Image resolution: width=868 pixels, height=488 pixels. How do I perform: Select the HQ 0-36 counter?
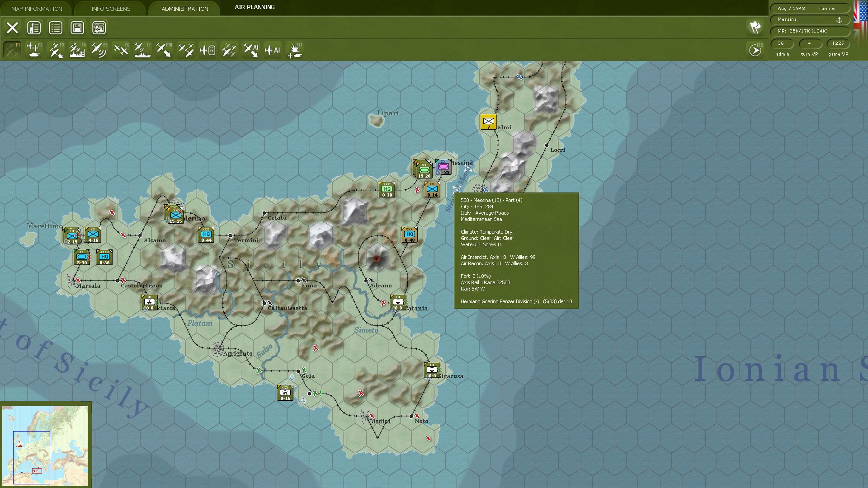104,258
